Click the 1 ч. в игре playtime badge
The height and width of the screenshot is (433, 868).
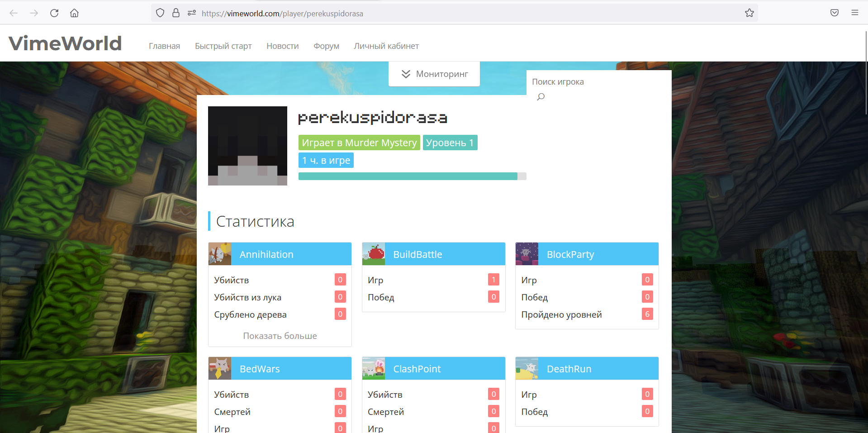(x=326, y=160)
